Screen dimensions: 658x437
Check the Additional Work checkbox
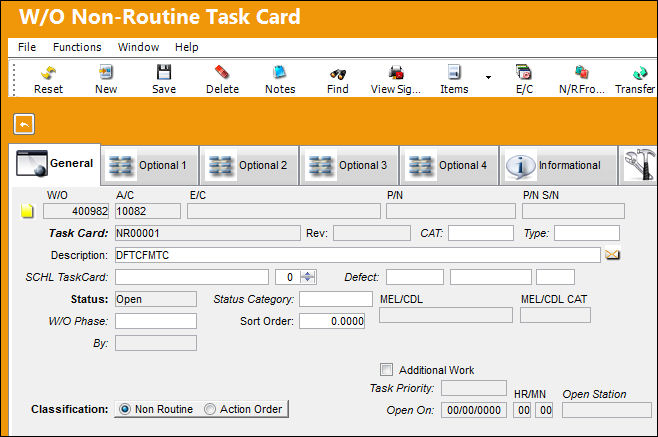click(386, 369)
